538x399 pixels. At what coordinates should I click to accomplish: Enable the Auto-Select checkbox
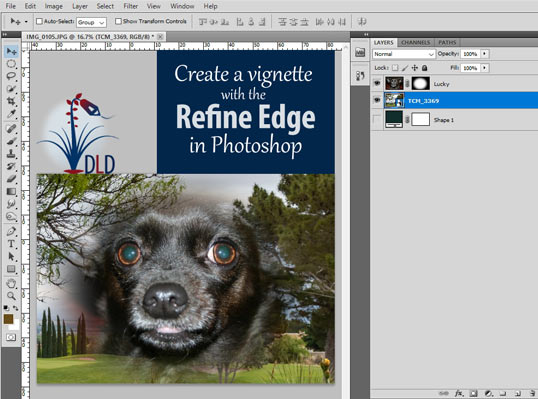coord(39,22)
